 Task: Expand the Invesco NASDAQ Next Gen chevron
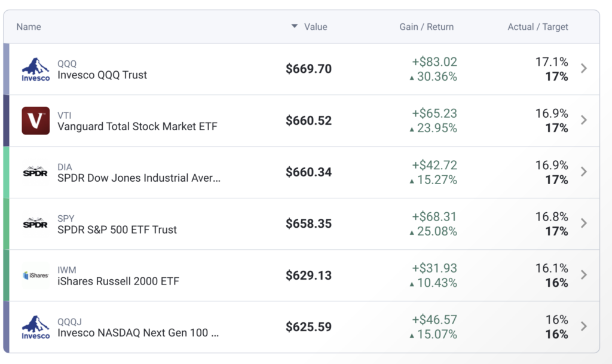(584, 326)
